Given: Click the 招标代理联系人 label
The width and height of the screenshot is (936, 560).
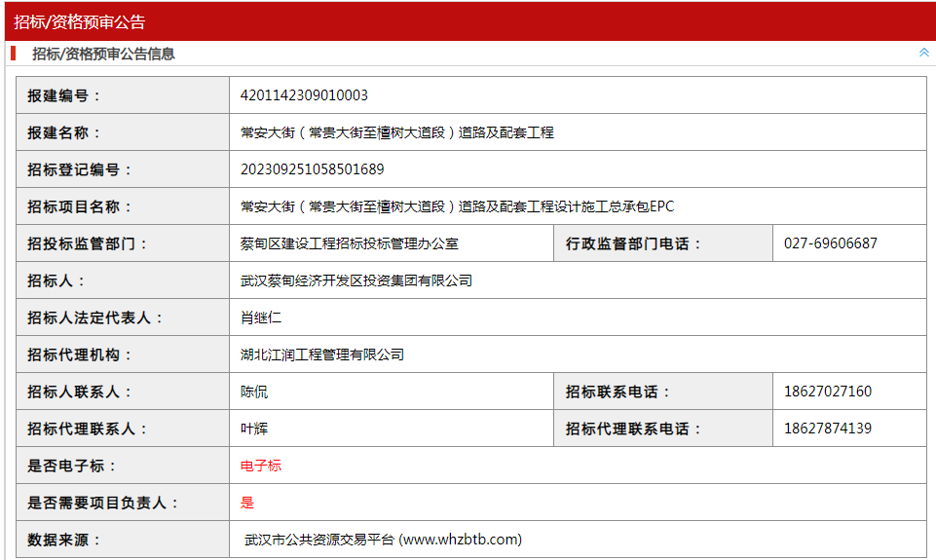Looking at the screenshot, I should click(87, 429).
